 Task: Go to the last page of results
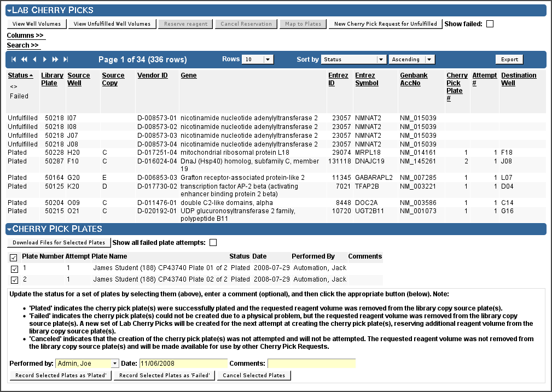tap(66, 60)
